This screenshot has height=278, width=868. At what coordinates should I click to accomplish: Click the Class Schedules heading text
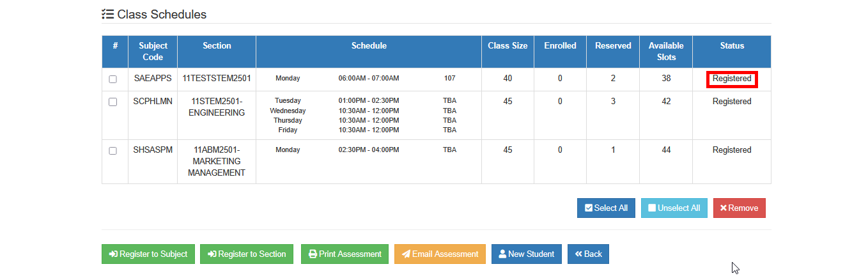pos(162,14)
